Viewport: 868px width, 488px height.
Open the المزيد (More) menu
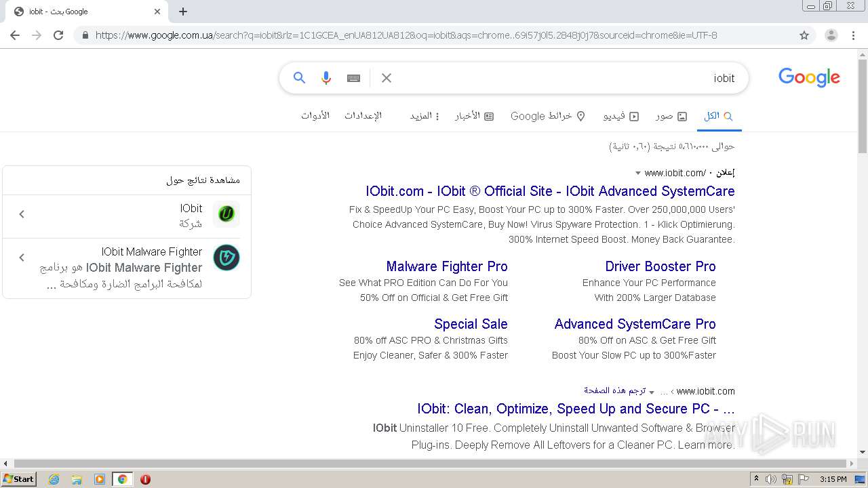(x=425, y=116)
